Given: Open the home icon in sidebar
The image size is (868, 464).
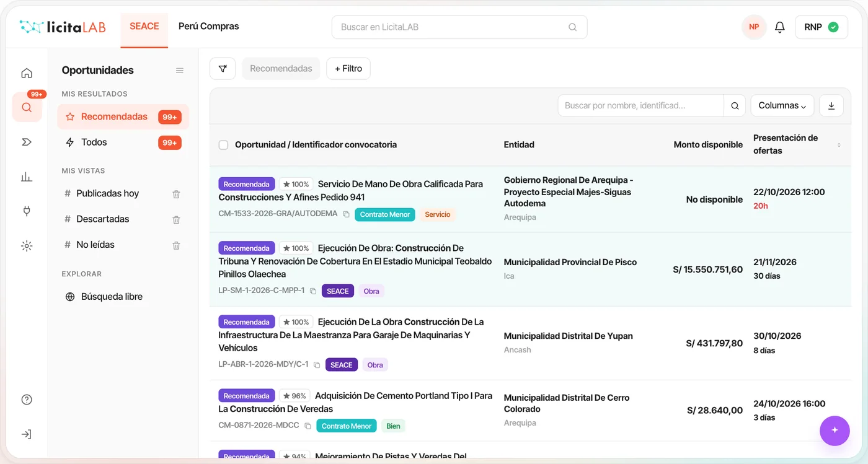Looking at the screenshot, I should click(27, 73).
